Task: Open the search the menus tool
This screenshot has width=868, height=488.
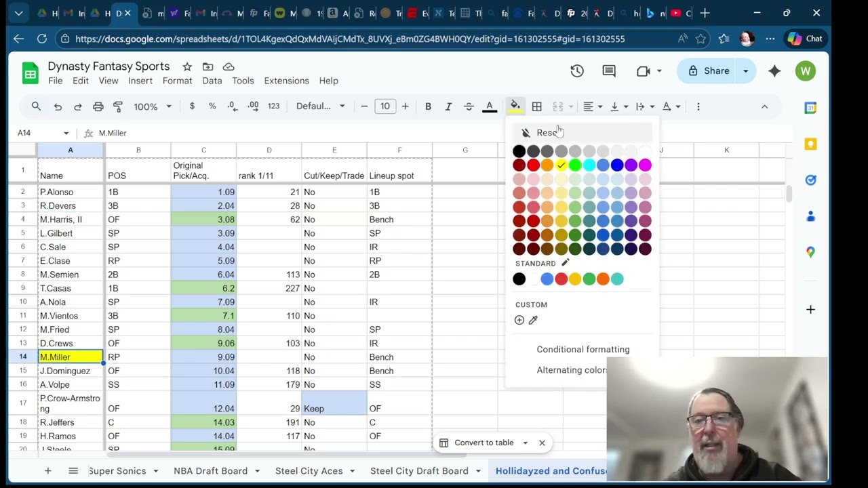Action: click(37, 106)
